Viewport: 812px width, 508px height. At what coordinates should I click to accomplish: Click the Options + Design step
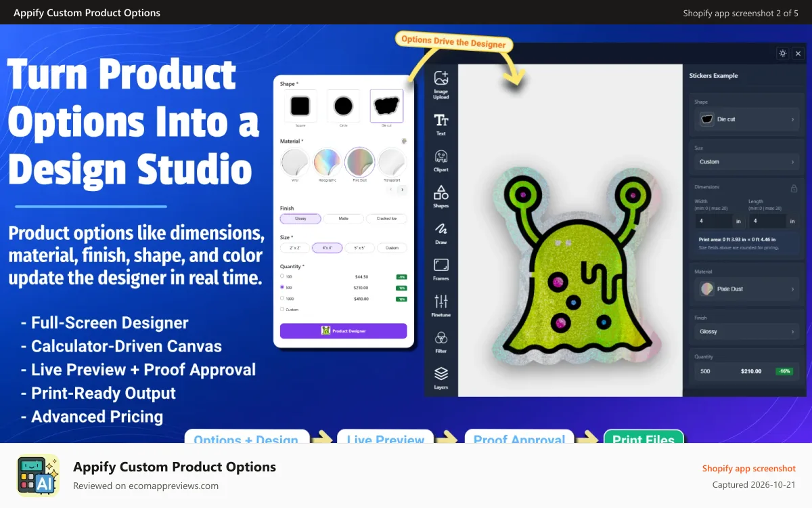tap(246, 437)
